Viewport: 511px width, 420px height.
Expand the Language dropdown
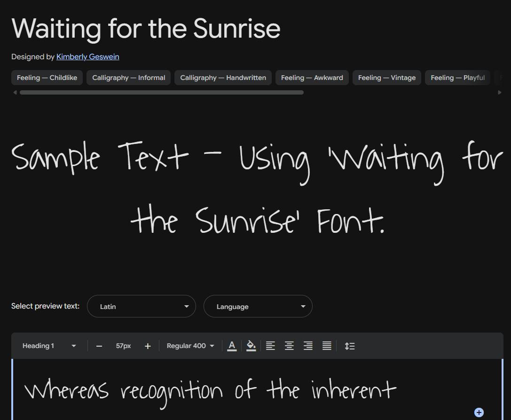coord(258,306)
